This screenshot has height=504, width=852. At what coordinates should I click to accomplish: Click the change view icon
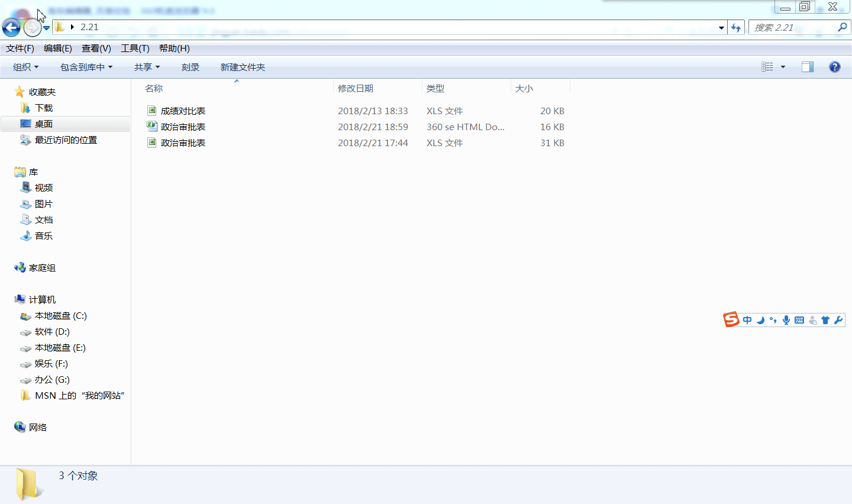tap(767, 67)
